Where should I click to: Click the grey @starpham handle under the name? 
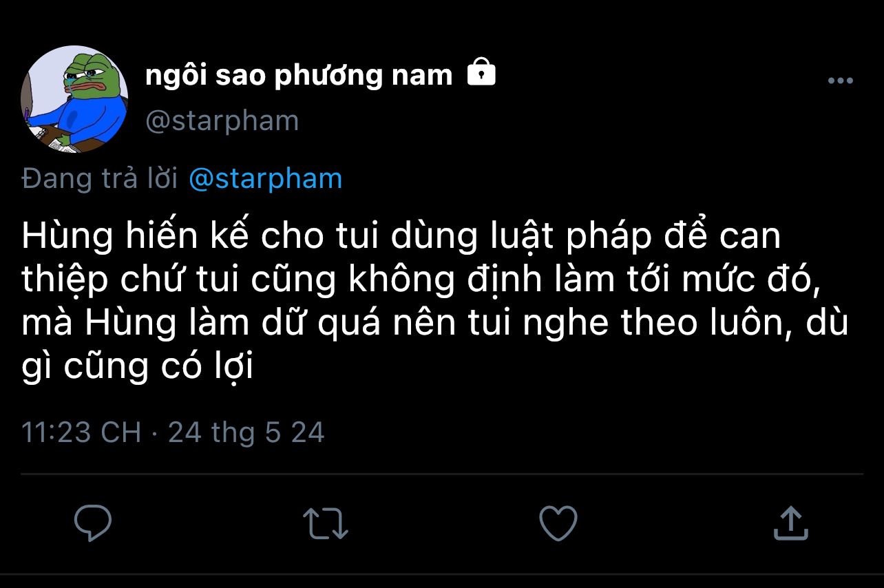coord(222,120)
